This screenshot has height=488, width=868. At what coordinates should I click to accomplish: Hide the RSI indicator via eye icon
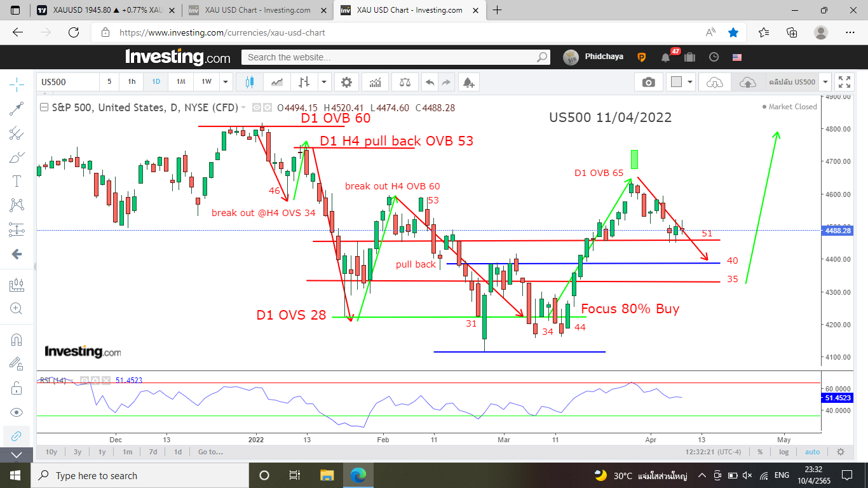pos(83,380)
